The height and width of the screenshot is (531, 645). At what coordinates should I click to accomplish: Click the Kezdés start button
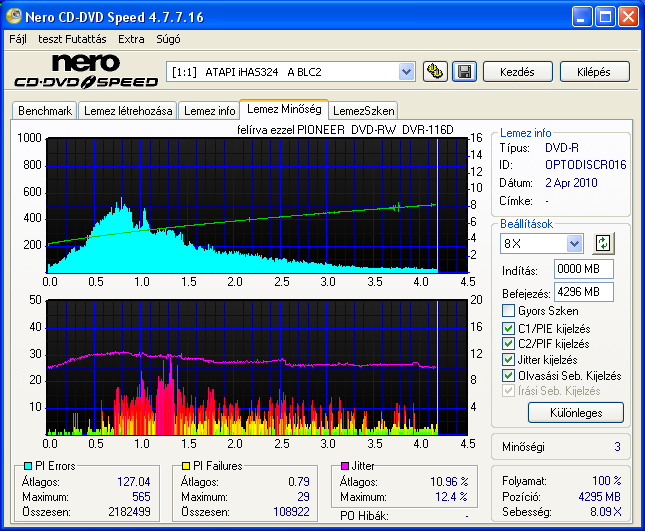pos(517,72)
